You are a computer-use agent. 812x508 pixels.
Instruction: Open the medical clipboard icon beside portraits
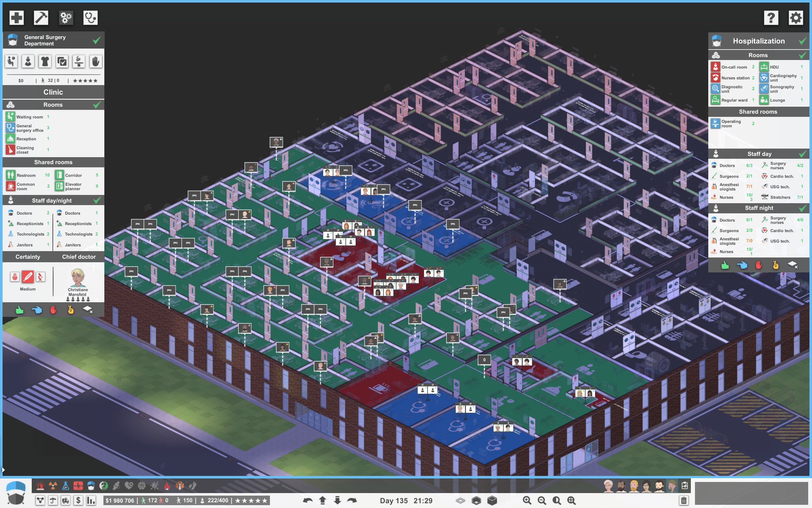[684, 485]
